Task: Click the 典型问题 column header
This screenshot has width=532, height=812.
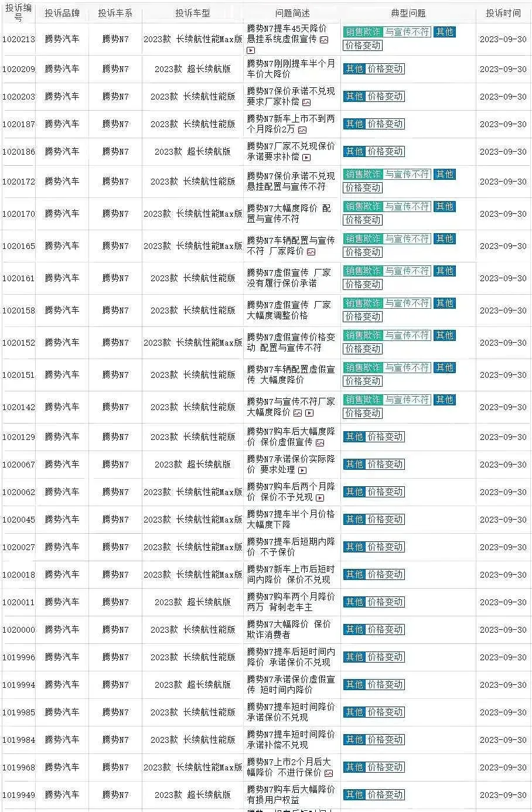Action: [x=408, y=13]
